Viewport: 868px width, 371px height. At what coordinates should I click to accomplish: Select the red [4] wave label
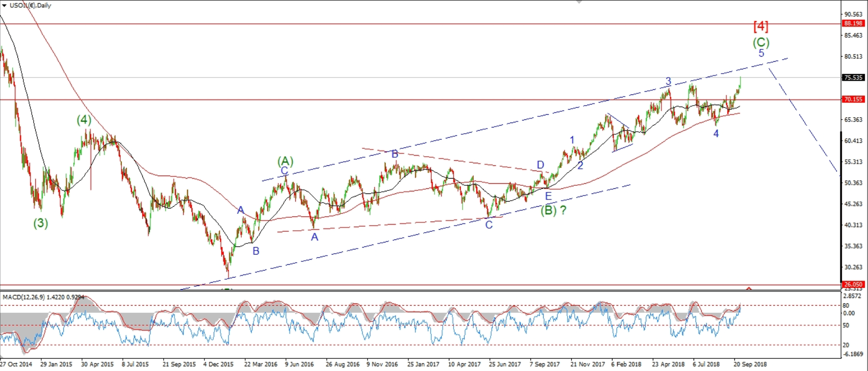click(x=760, y=26)
